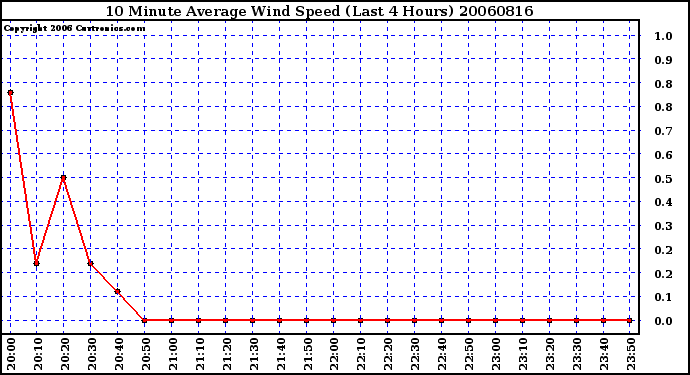
Task: Select the 22:00 x-axis time label
Action: 334,354
